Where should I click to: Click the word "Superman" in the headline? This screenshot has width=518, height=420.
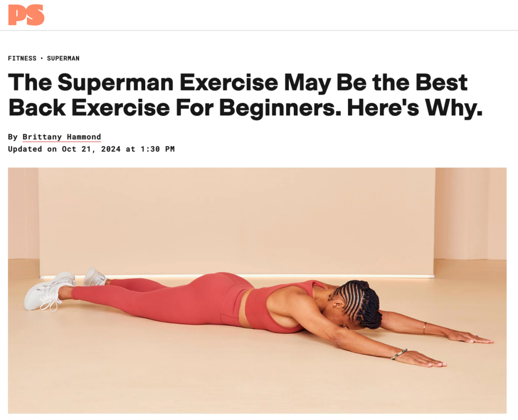point(115,82)
